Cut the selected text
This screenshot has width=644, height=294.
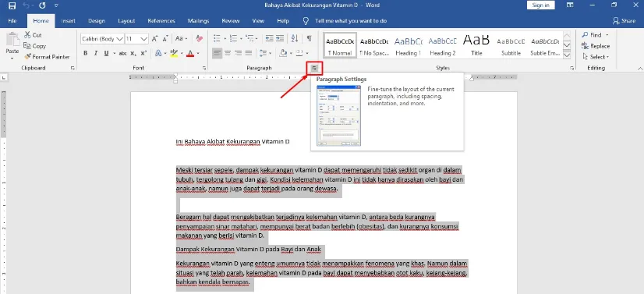[33, 35]
